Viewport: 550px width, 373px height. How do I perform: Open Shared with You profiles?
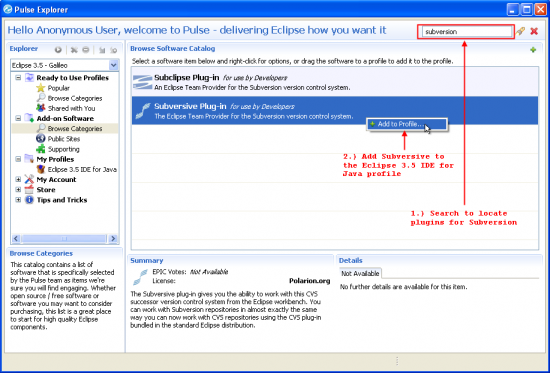click(x=71, y=108)
